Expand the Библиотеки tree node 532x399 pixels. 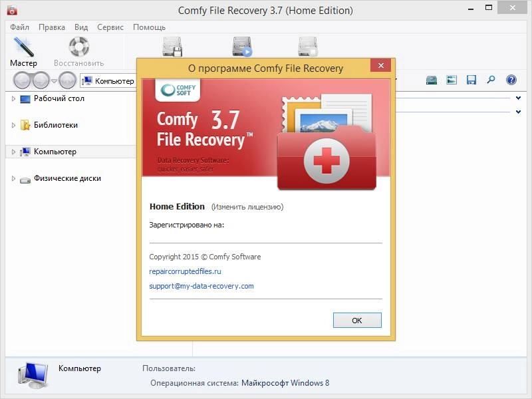pyautogui.click(x=13, y=125)
